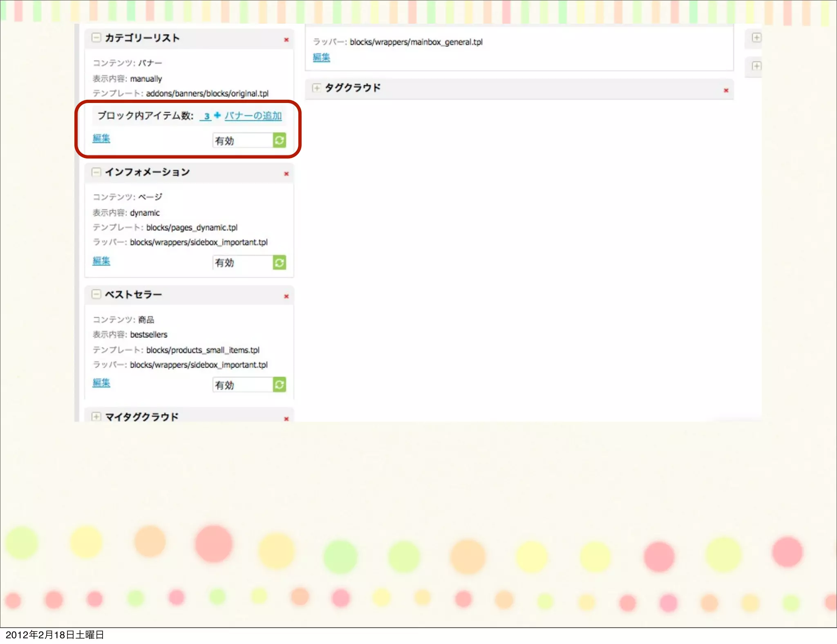The height and width of the screenshot is (644, 837).
Task: Select コンテンツ: バナー text
Action: (x=128, y=63)
